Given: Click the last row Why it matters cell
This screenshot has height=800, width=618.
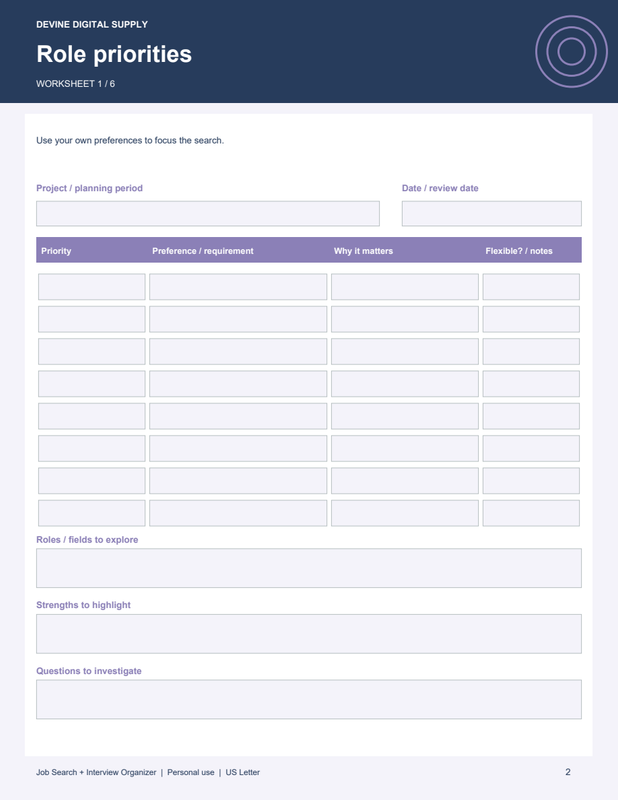Looking at the screenshot, I should tap(405, 513).
